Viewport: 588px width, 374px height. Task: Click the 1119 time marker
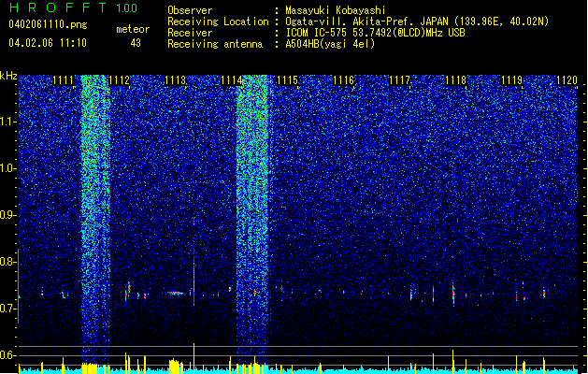[512, 80]
